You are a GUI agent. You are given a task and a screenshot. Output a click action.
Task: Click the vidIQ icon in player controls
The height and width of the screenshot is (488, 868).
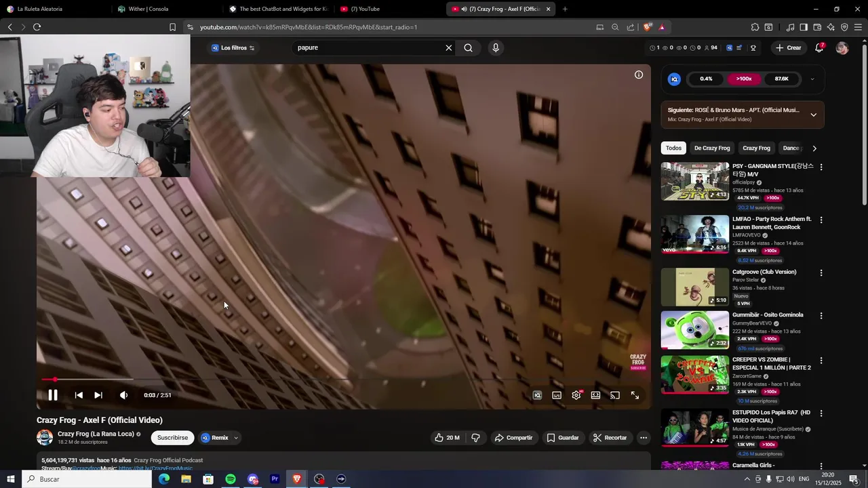click(537, 395)
